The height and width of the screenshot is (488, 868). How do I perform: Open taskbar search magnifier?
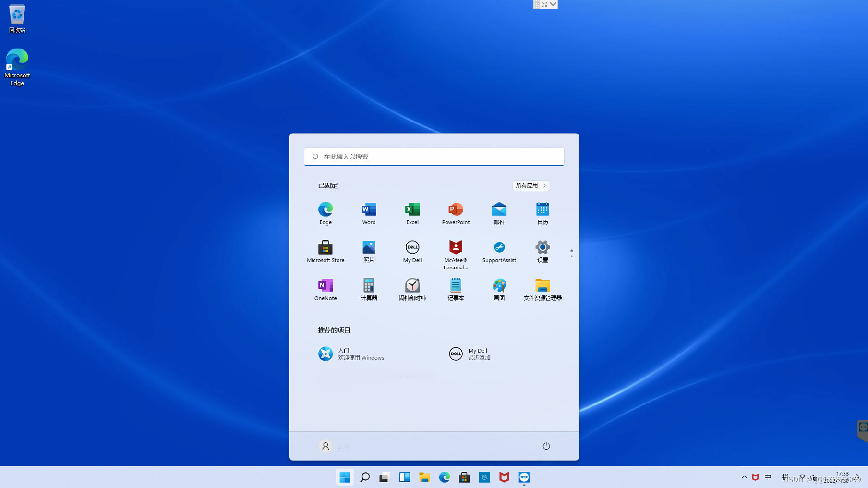365,477
